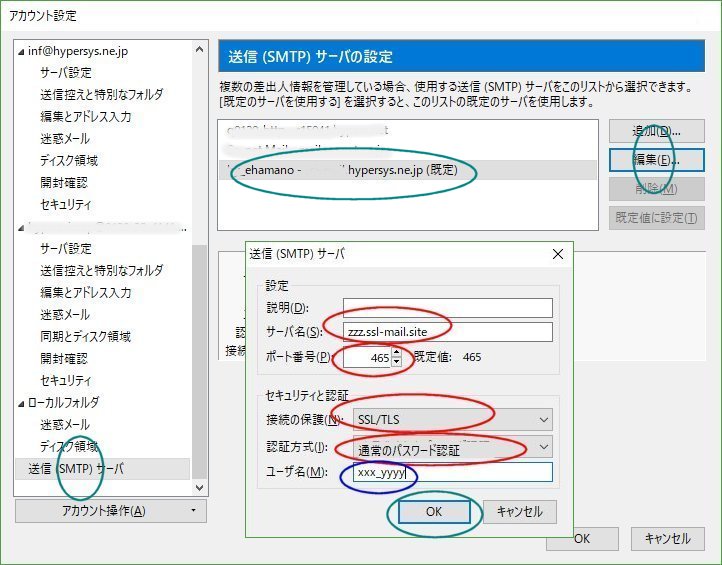Image resolution: width=722 pixels, height=565 pixels.
Task: Open the アカウント操作 dropdown button
Action: coord(110,511)
